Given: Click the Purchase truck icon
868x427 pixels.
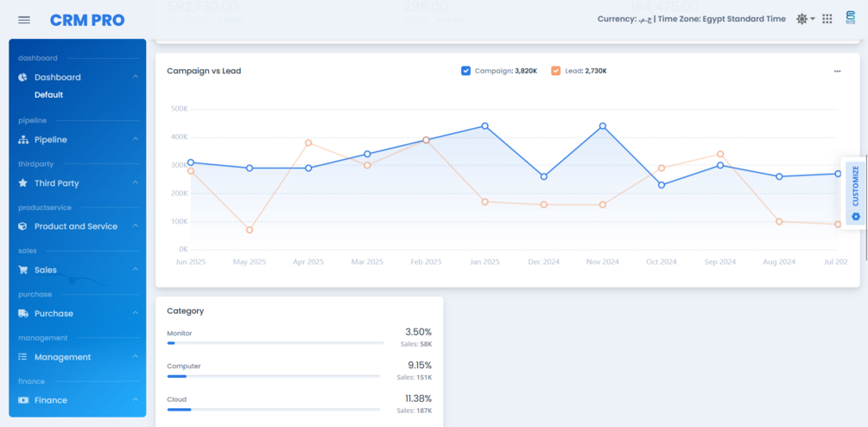Looking at the screenshot, I should 23,314.
